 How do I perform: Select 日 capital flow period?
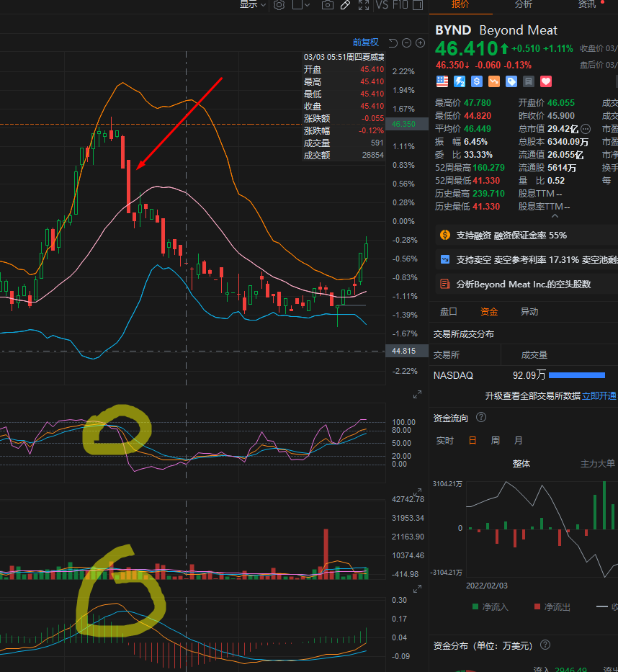tap(473, 441)
